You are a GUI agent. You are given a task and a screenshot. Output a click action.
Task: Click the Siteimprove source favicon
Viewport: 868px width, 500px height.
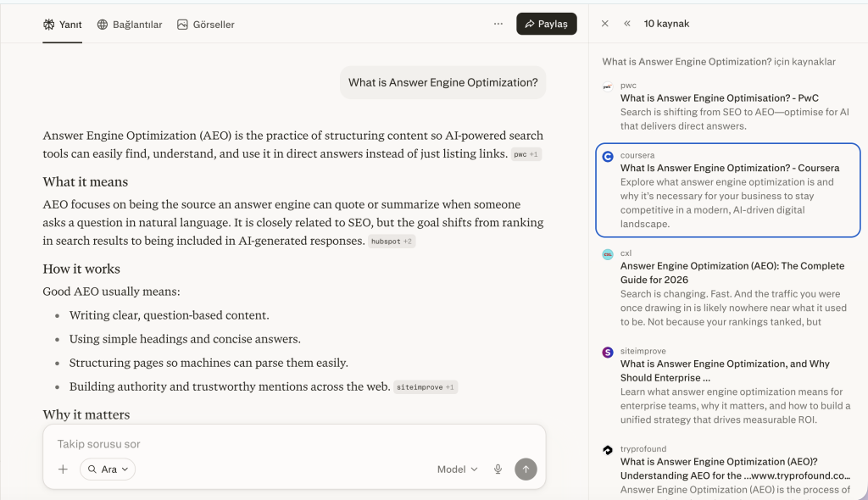pyautogui.click(x=608, y=353)
